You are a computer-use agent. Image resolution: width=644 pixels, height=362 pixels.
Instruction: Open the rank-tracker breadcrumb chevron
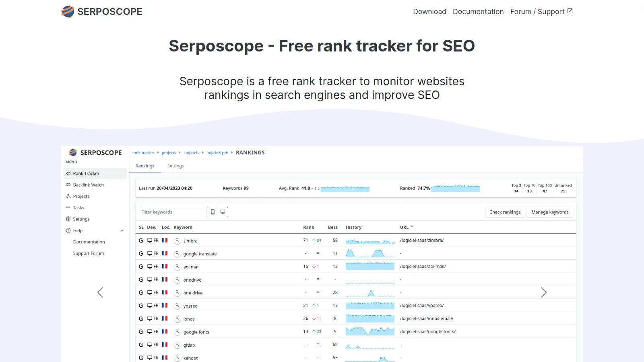click(x=158, y=153)
